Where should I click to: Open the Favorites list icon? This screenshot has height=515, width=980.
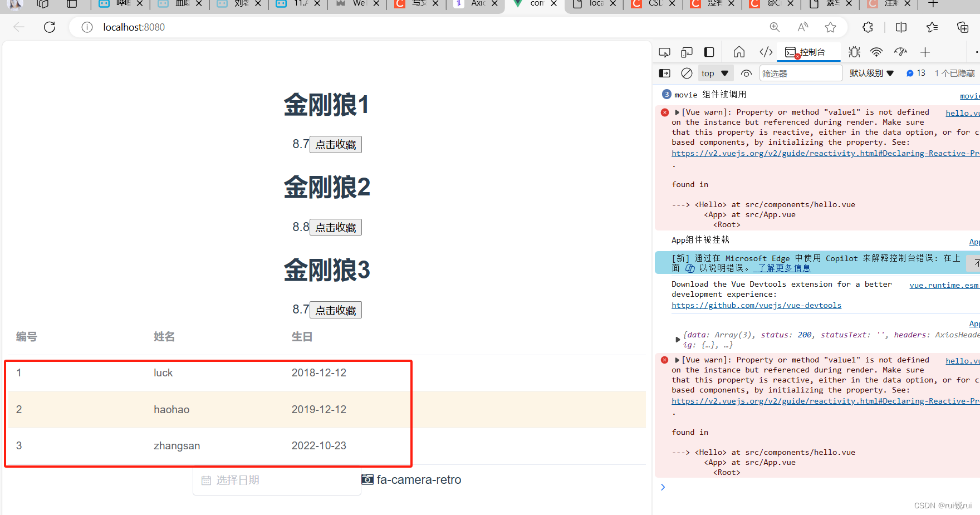[932, 27]
